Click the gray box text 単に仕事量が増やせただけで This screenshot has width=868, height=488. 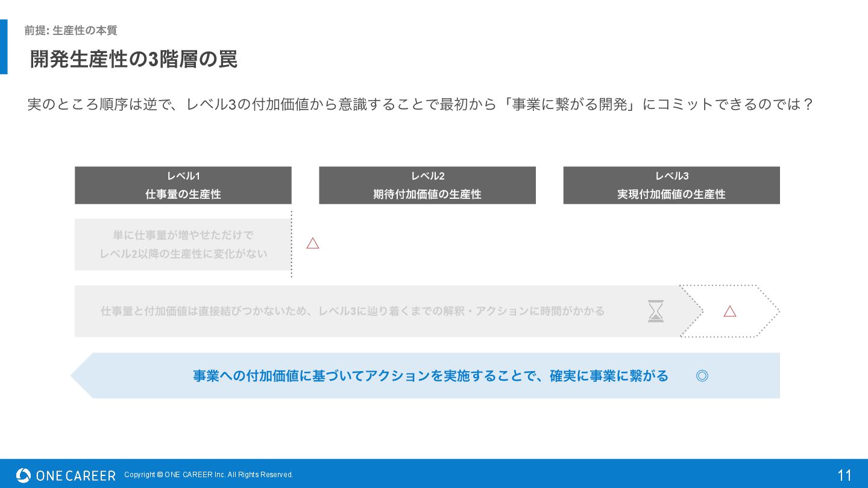tap(183, 235)
